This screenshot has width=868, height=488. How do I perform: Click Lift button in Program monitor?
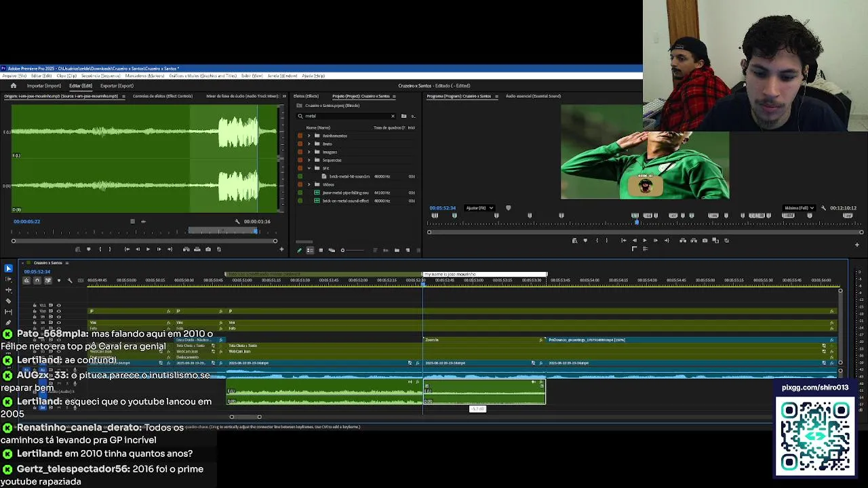click(x=682, y=240)
